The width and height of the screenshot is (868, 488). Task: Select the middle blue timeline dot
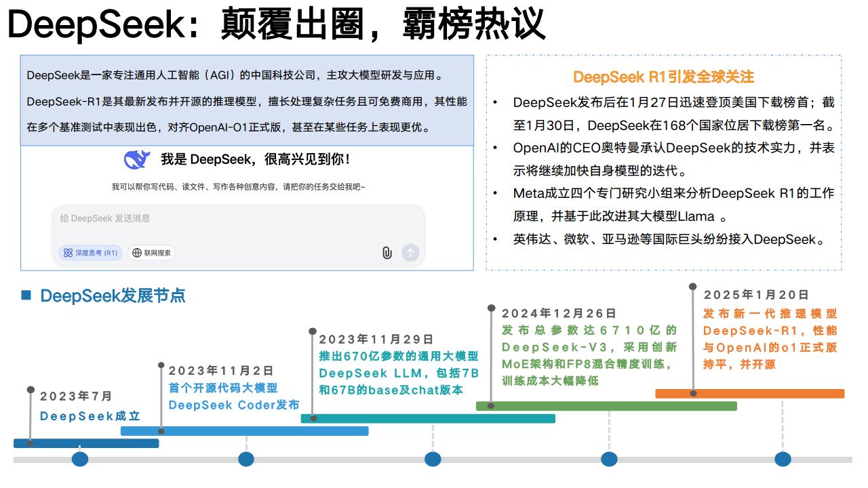[433, 459]
